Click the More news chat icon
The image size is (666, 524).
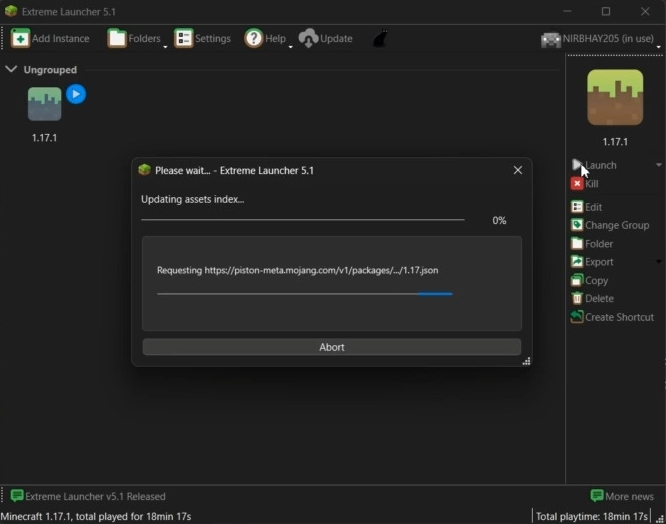[597, 496]
